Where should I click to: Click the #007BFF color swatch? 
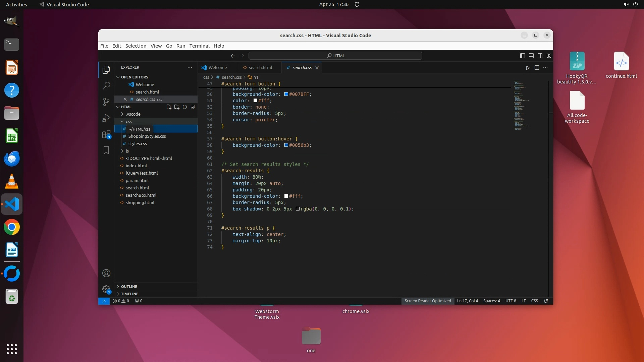click(286, 95)
